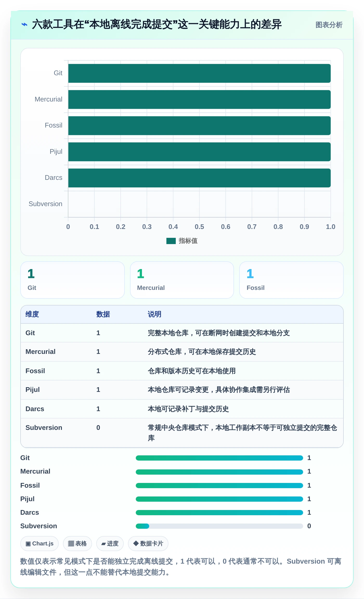Click description 分布式仓库，可在本地保存提交历史

pyautogui.click(x=202, y=352)
